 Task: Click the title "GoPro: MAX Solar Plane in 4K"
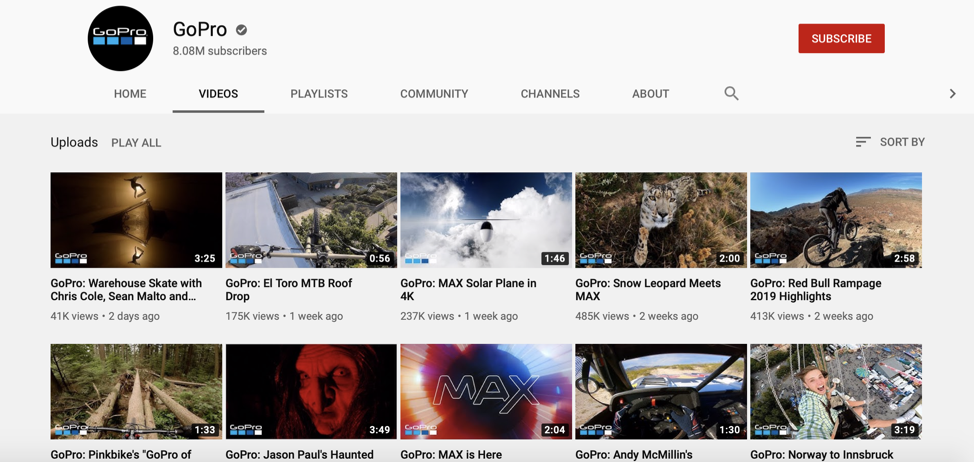[468, 289]
